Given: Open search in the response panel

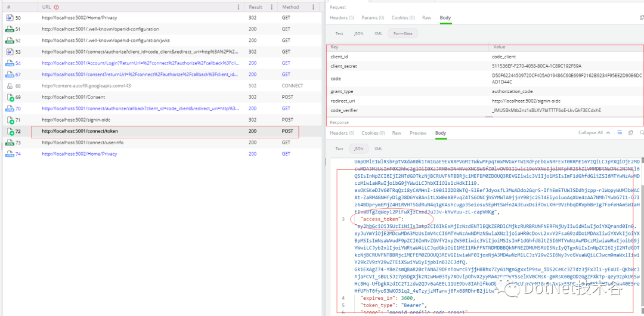Looking at the screenshot, I should (x=641, y=133).
